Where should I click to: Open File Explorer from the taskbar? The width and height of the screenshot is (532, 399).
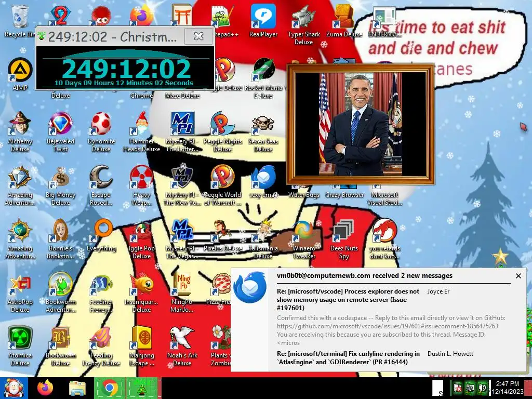point(77,388)
